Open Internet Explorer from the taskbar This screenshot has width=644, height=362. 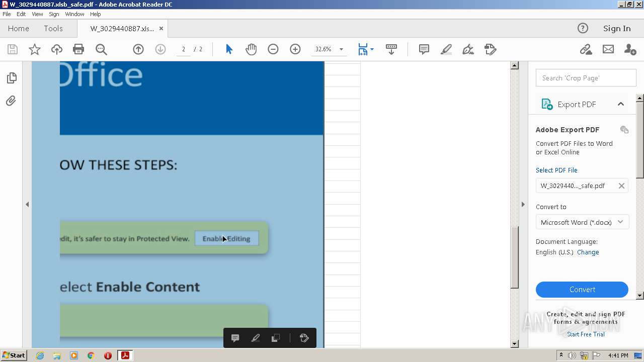click(x=40, y=355)
